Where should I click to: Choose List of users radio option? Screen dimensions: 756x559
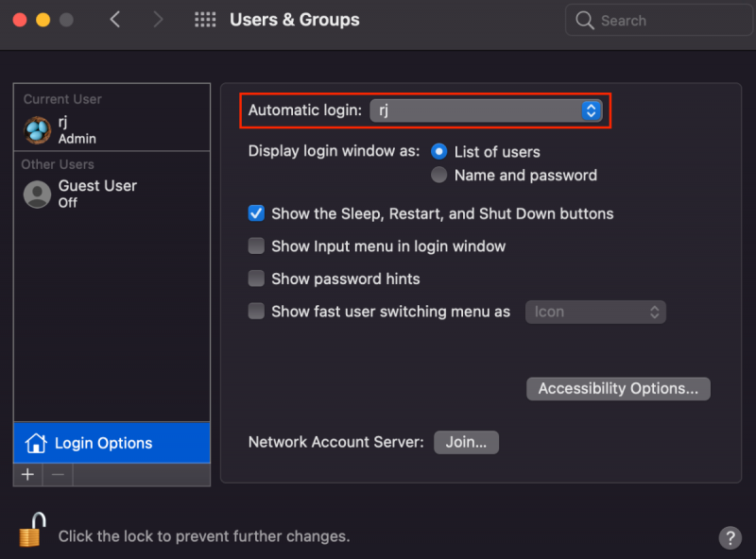pos(438,151)
